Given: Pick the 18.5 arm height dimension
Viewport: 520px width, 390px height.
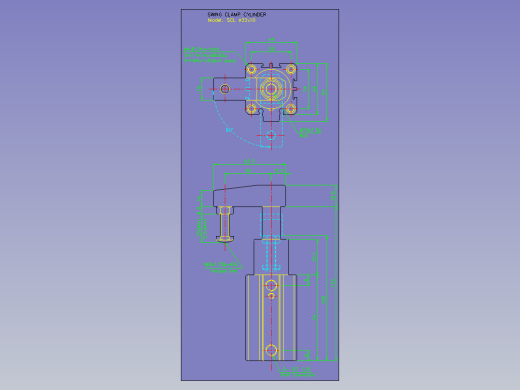Looking at the screenshot, I should (333, 196).
